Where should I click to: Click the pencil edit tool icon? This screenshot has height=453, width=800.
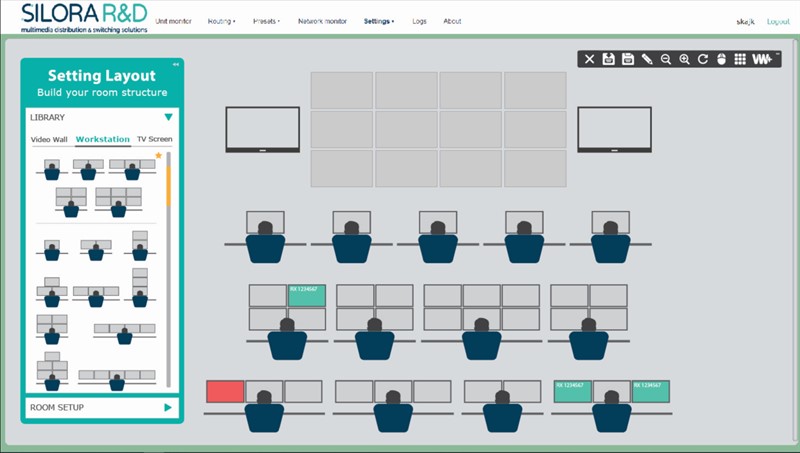tap(647, 60)
